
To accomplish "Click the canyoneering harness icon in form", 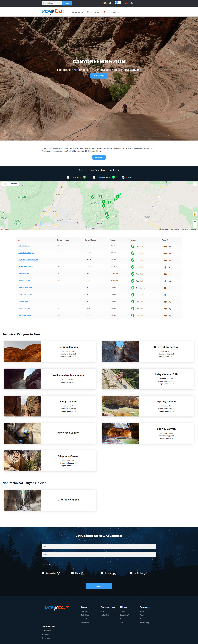I will pyautogui.click(x=59, y=573).
